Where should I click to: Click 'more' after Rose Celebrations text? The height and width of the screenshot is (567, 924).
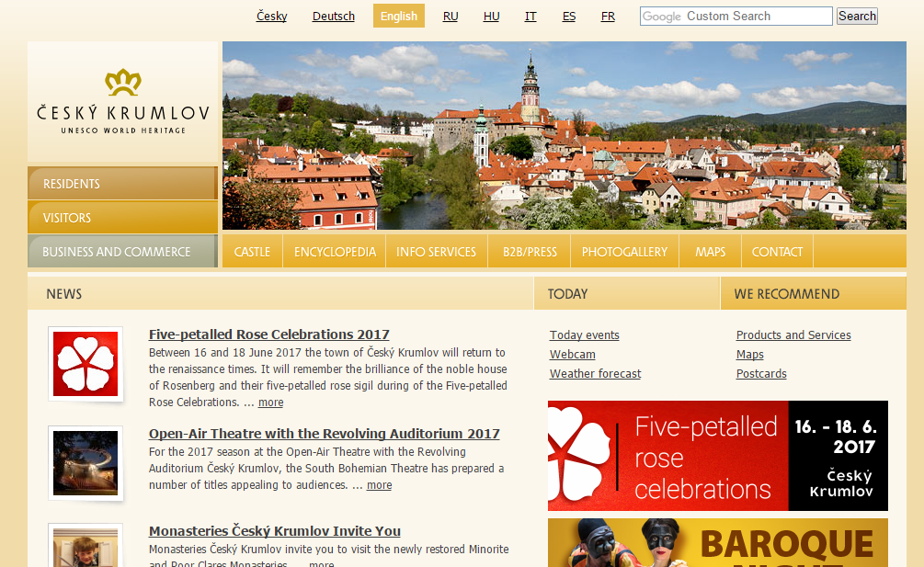click(x=270, y=403)
